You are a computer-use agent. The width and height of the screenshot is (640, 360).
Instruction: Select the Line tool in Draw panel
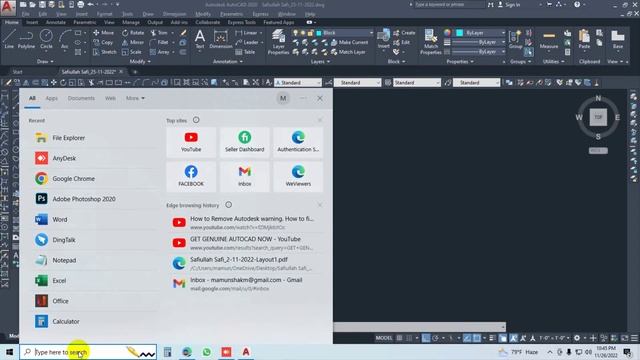[x=9, y=39]
